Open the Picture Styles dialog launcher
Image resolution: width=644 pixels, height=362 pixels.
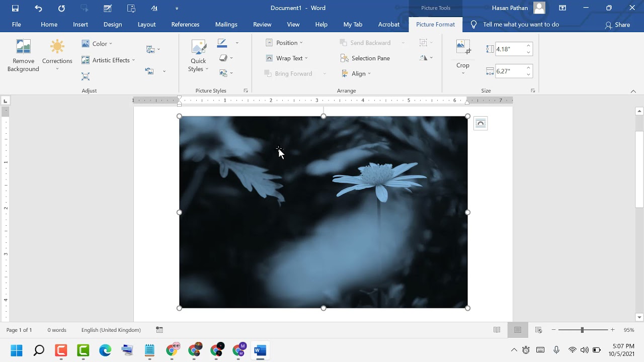(246, 90)
